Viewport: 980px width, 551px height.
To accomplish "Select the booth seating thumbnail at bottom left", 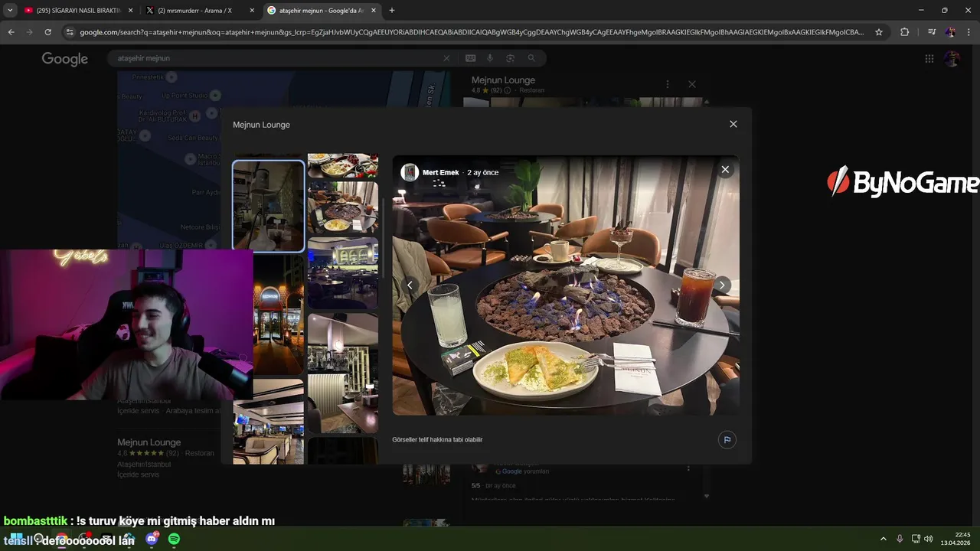I will [268, 421].
